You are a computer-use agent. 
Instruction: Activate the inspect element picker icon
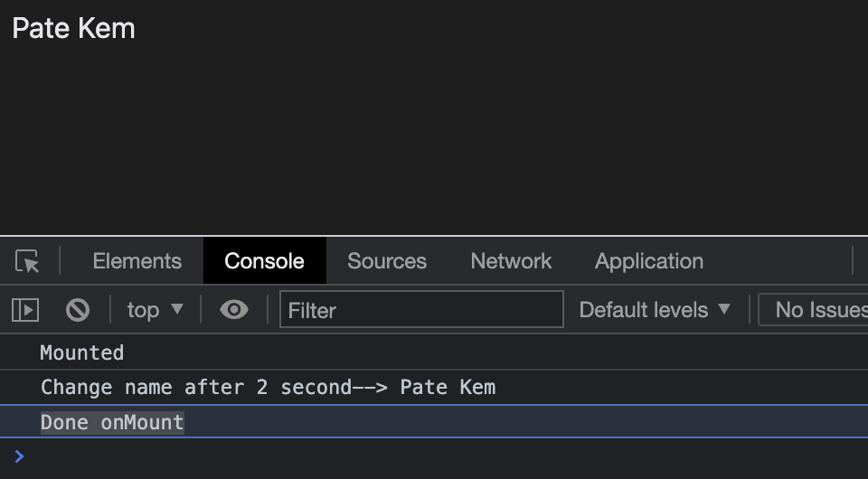pyautogui.click(x=28, y=261)
